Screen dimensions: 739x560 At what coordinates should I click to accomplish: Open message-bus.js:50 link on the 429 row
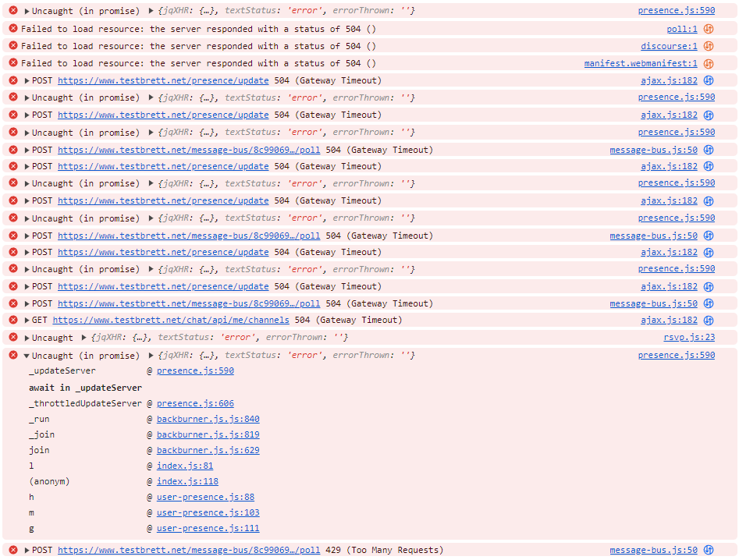point(653,550)
